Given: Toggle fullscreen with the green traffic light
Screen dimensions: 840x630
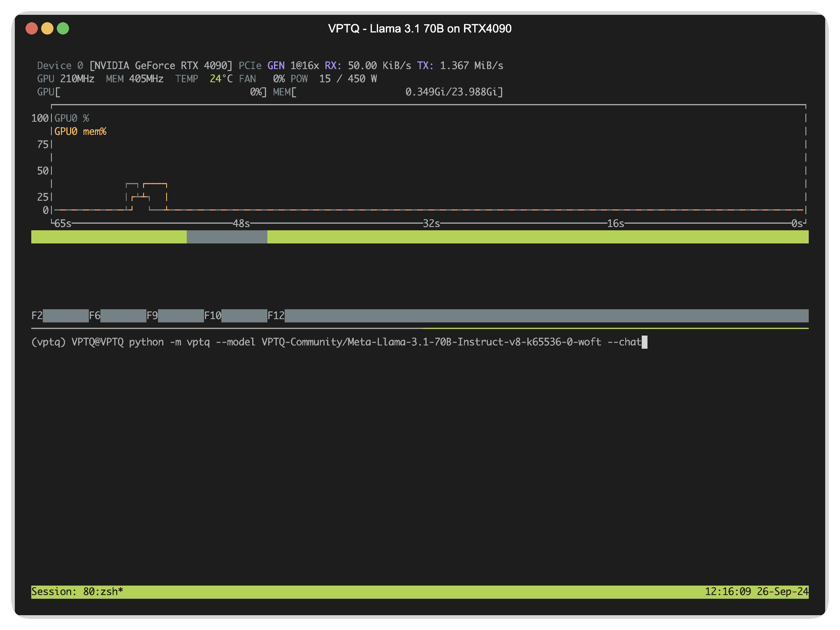Looking at the screenshot, I should 63,28.
